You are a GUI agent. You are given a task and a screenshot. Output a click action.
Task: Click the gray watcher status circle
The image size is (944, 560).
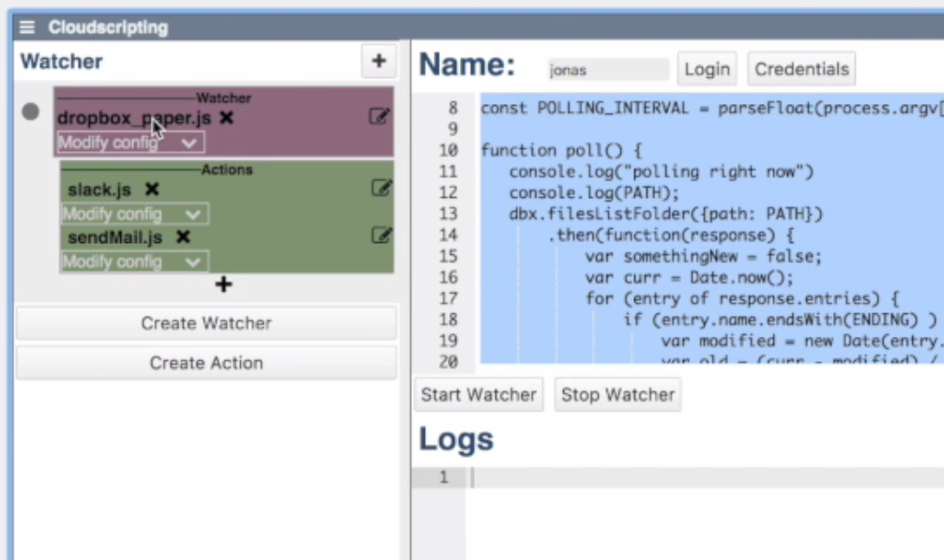tap(31, 112)
